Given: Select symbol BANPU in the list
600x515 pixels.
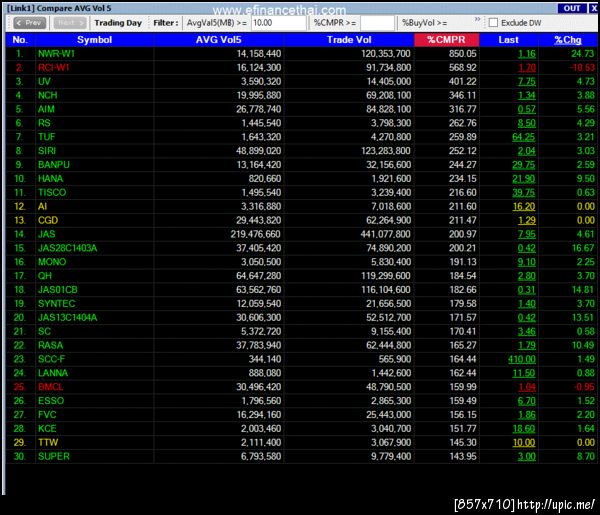Looking at the screenshot, I should (54, 165).
